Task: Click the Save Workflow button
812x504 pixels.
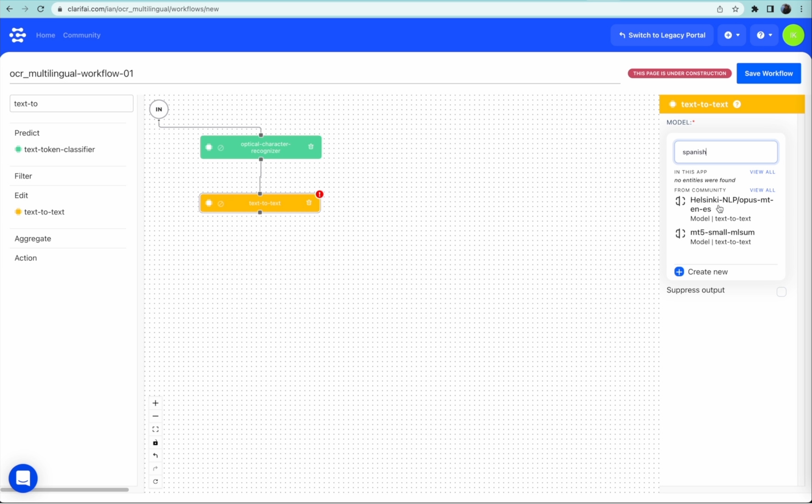Action: click(768, 73)
